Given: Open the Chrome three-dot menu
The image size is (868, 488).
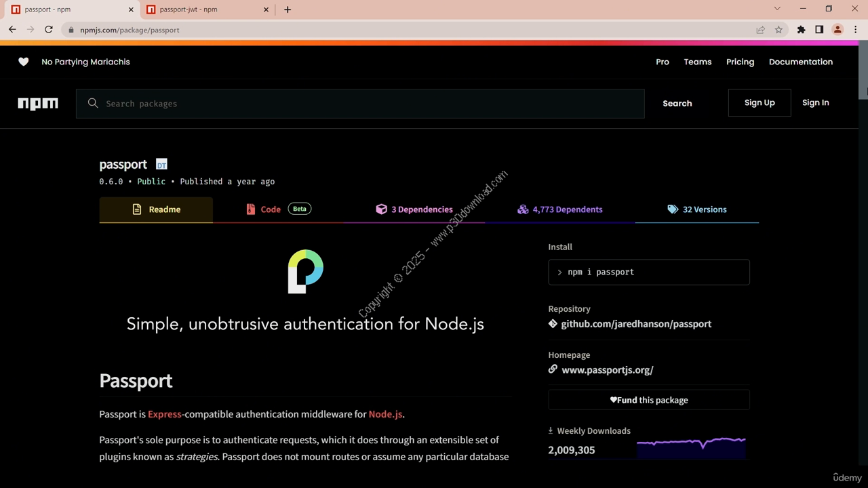Looking at the screenshot, I should tap(856, 30).
